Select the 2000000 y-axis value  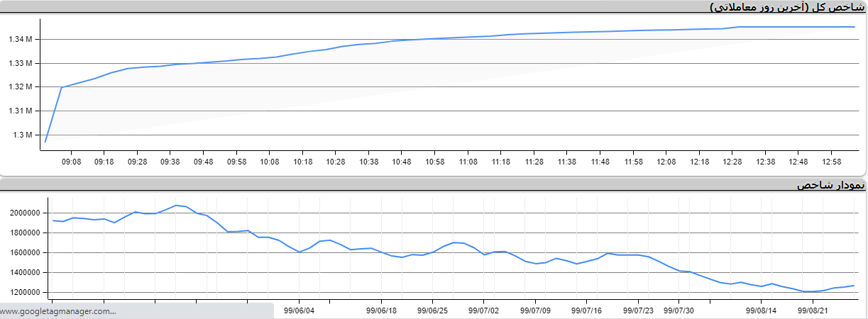pos(26,213)
